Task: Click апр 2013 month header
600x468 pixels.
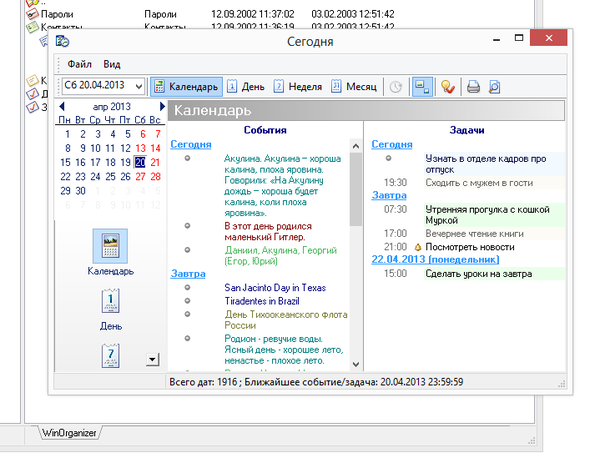Action: (111, 106)
